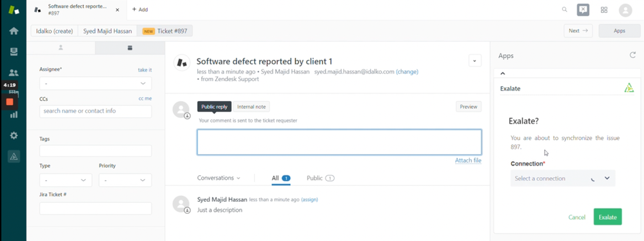Click the Exalate logo in app panel
Viewport: 644px width, 241px height.
point(629,88)
